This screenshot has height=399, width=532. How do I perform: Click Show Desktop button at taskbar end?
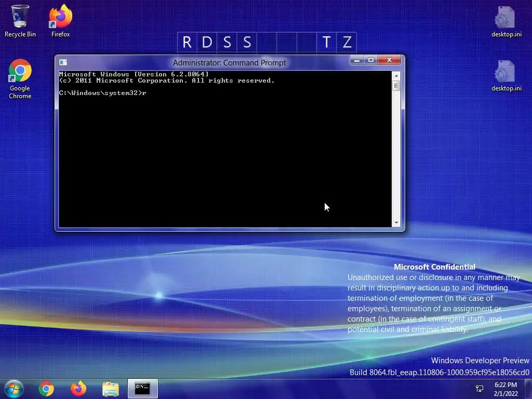coord(528,389)
